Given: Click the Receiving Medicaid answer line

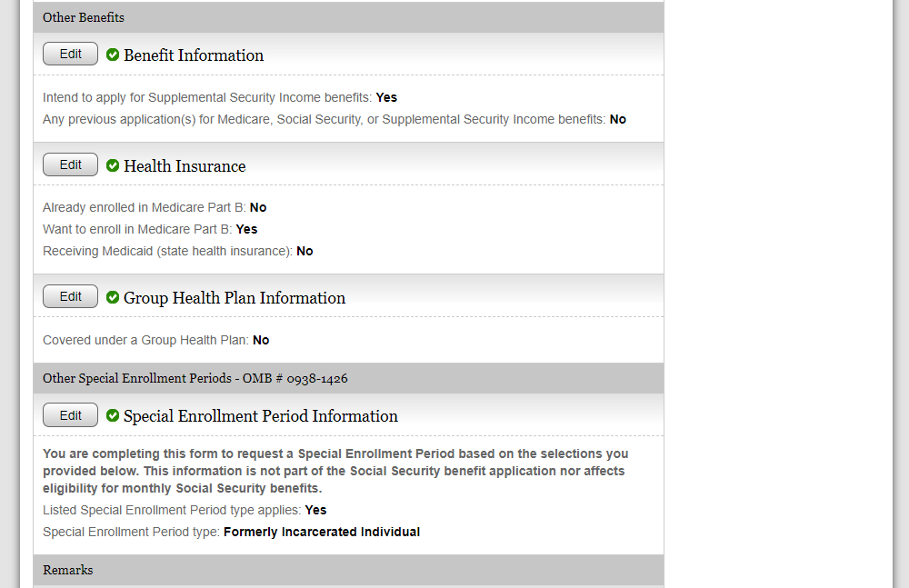Looking at the screenshot, I should (177, 251).
